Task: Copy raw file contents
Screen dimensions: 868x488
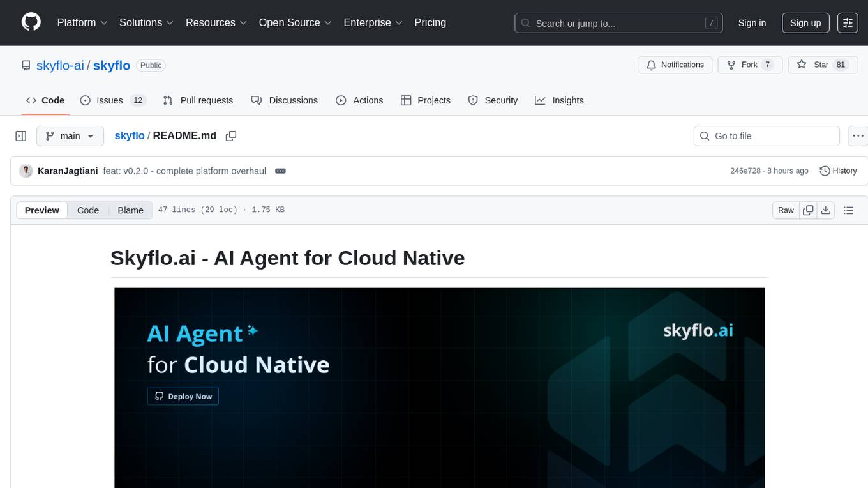Action: (808, 210)
